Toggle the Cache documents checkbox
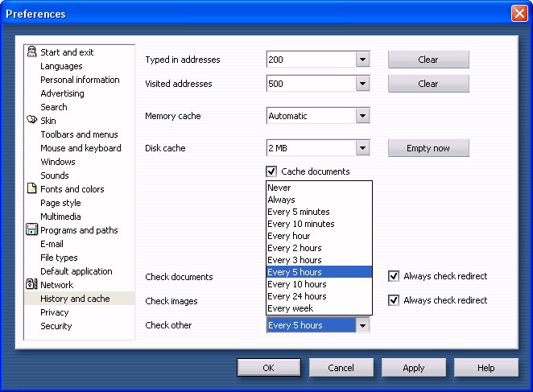The width and height of the screenshot is (533, 392). (271, 171)
